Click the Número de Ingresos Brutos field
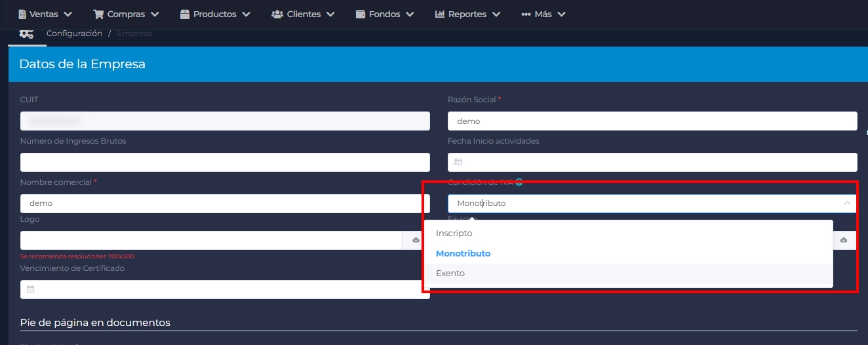Image resolution: width=868 pixels, height=345 pixels. (x=225, y=162)
